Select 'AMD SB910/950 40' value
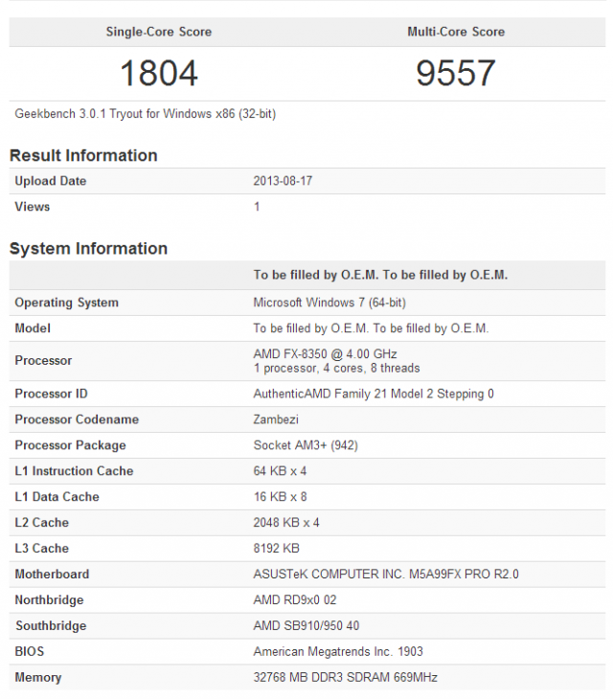This screenshot has height=700, width=613. point(306,626)
